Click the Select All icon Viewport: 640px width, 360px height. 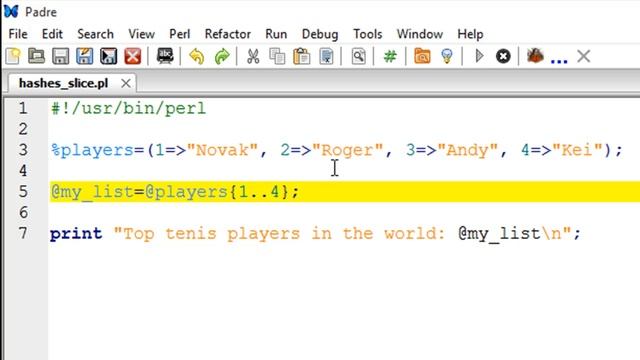tap(326, 56)
